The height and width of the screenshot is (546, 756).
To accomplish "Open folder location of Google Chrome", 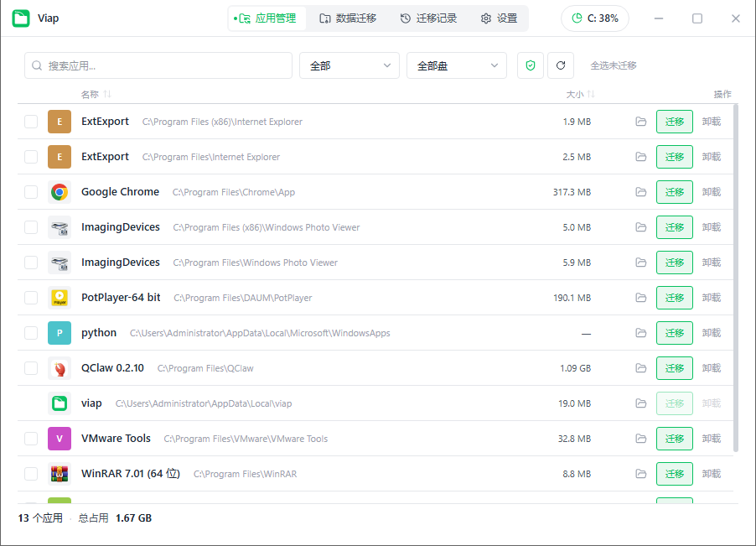I will coord(641,192).
